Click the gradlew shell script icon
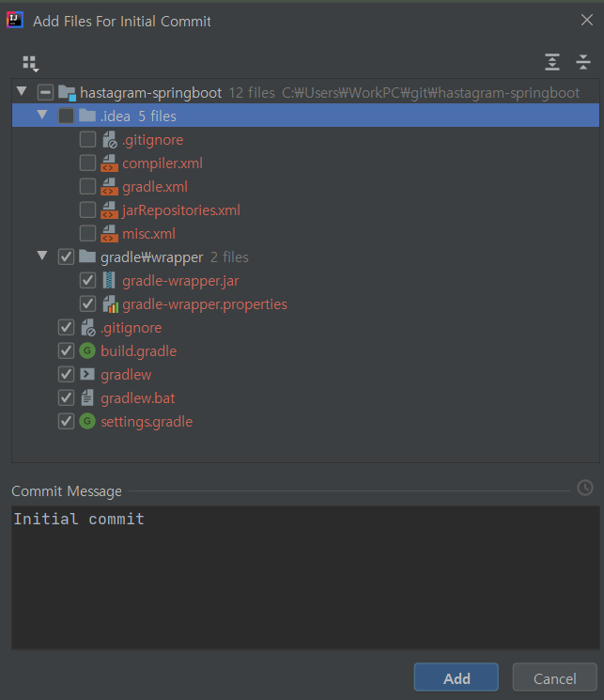Viewport: 604px width, 700px height. click(x=87, y=374)
